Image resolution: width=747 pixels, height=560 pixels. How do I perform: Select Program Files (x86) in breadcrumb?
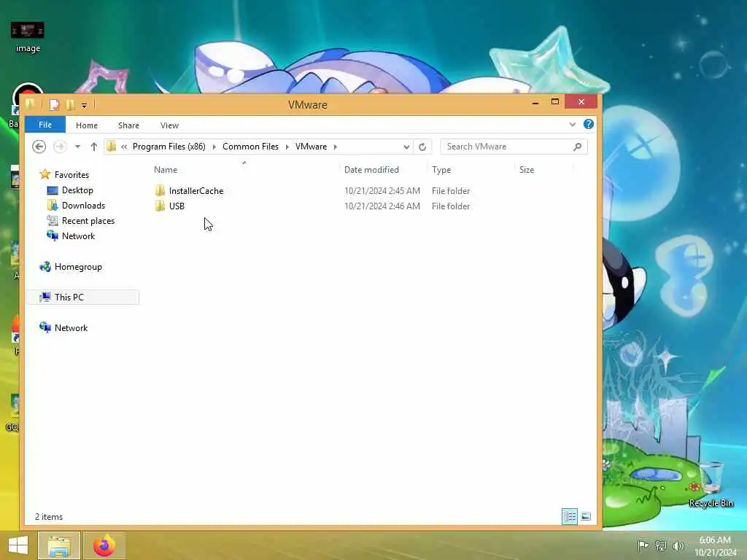(169, 147)
